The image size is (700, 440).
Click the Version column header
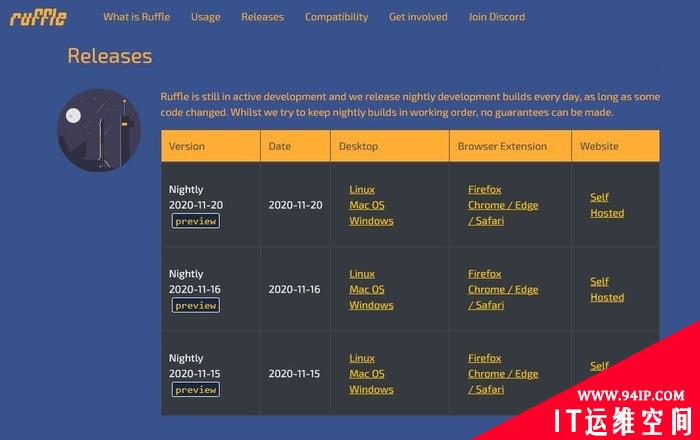click(x=211, y=146)
